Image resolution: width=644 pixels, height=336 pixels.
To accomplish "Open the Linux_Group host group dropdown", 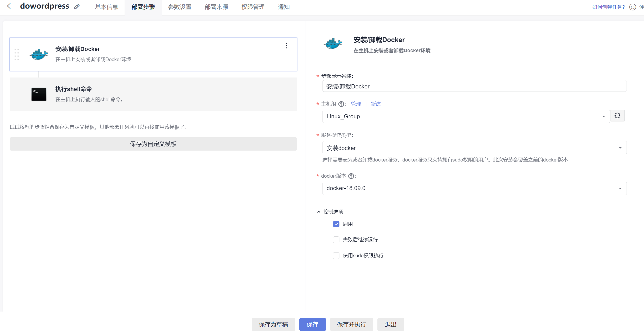I will pyautogui.click(x=466, y=117).
